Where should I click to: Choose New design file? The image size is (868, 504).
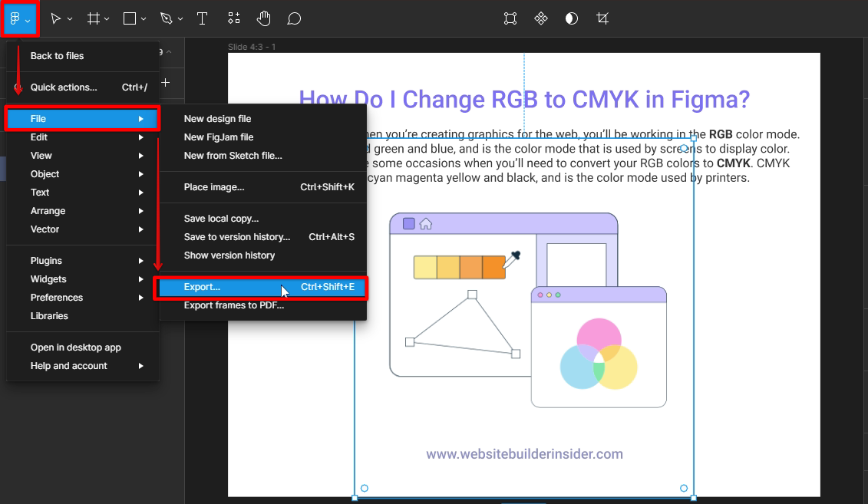pyautogui.click(x=263, y=118)
